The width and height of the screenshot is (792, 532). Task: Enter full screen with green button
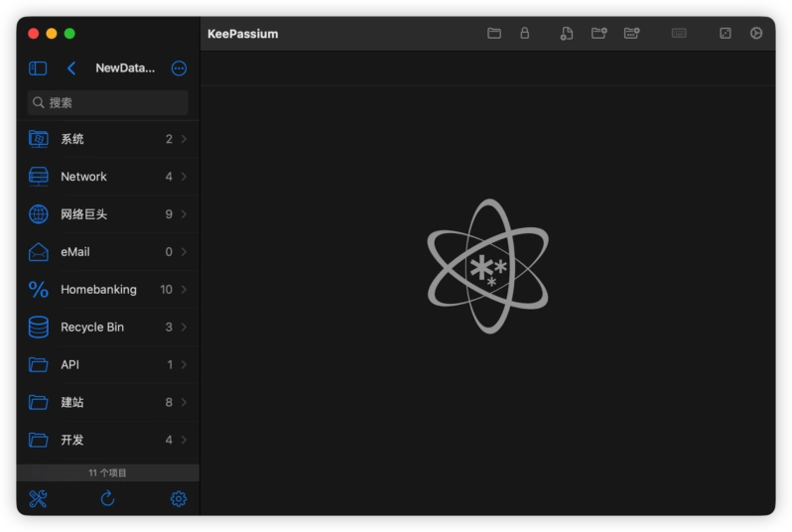point(69,34)
